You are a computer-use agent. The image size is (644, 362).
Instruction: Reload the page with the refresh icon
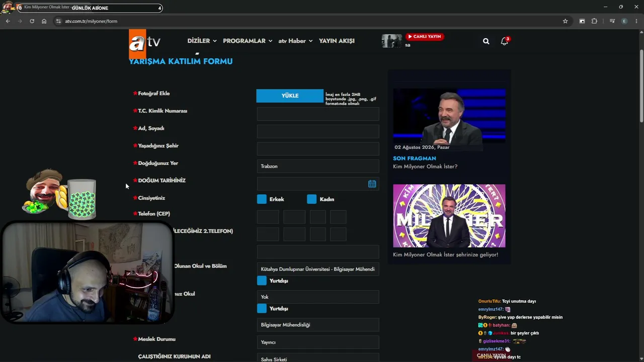[x=32, y=21]
